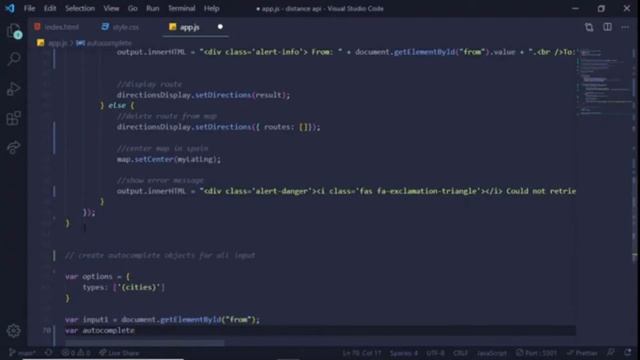Click the line 'var autocomplete'
This screenshot has height=360, width=640.
tap(100, 330)
